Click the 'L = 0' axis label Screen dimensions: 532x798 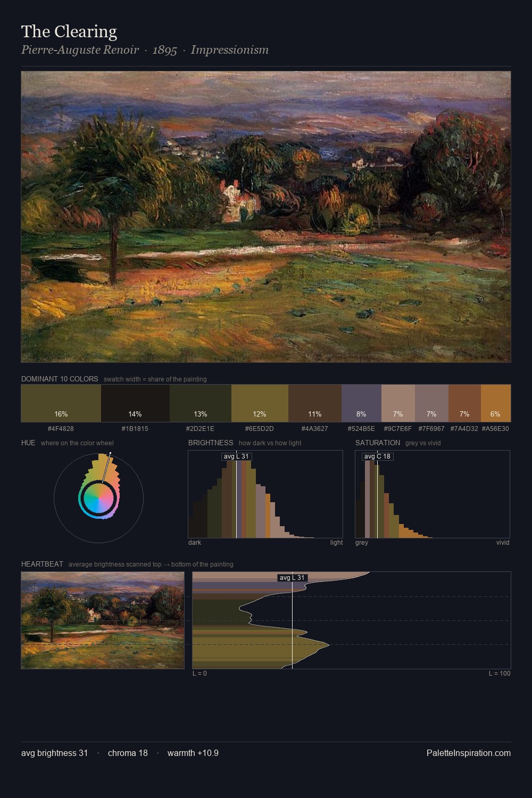click(x=199, y=674)
